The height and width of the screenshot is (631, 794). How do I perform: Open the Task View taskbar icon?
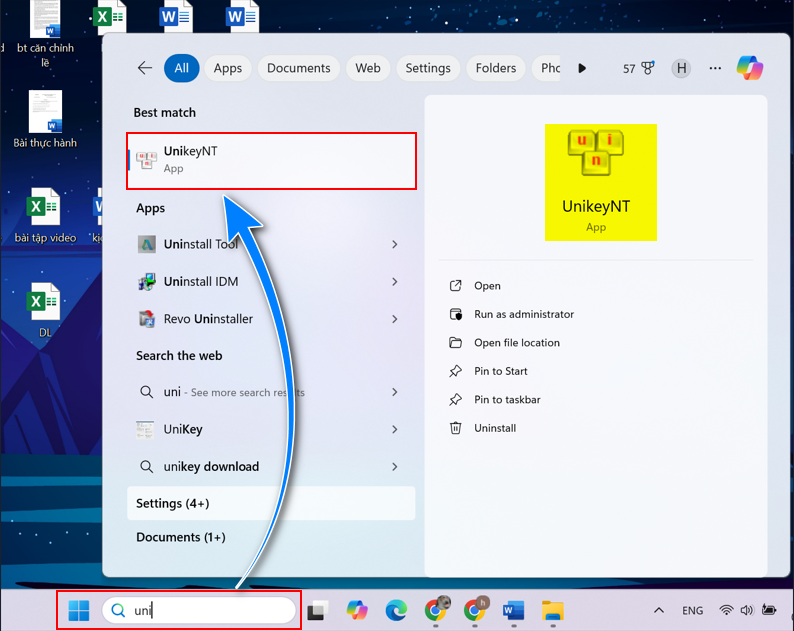[318, 610]
